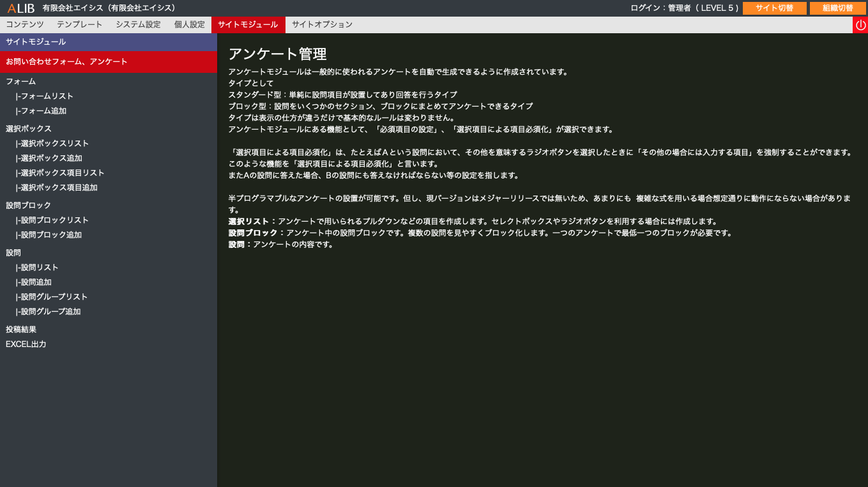Open the システム設定 tab
The height and width of the screenshot is (487, 868).
click(x=138, y=25)
